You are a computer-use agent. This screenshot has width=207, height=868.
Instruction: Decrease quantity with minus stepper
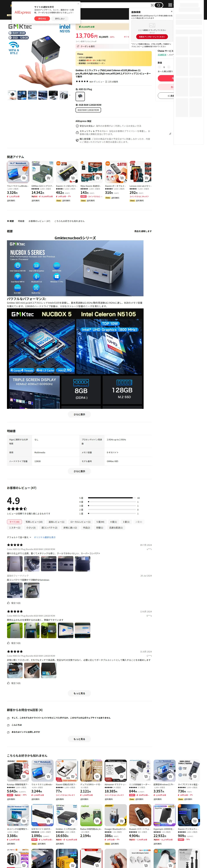(x=160, y=67)
